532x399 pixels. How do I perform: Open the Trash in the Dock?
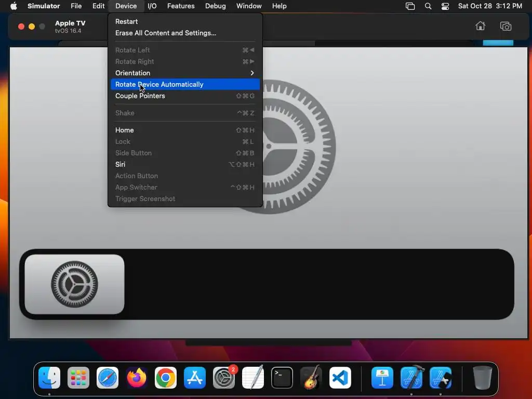pyautogui.click(x=483, y=378)
